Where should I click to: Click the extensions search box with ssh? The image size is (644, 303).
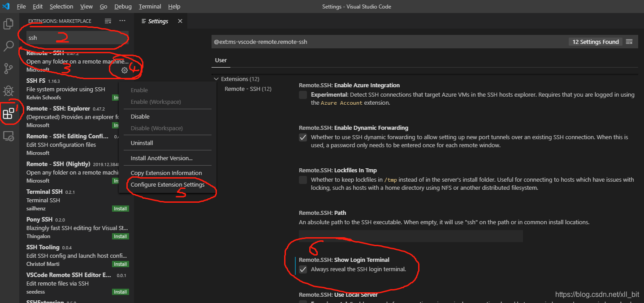coord(77,38)
